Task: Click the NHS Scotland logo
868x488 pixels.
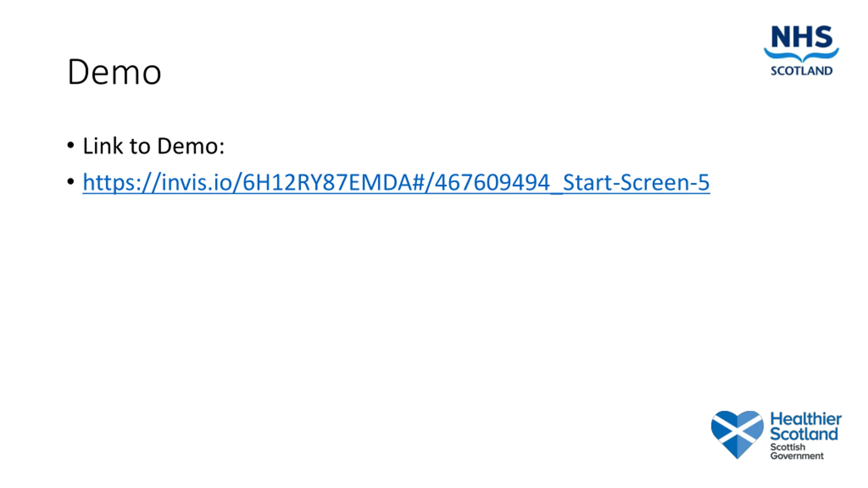Action: point(801,50)
